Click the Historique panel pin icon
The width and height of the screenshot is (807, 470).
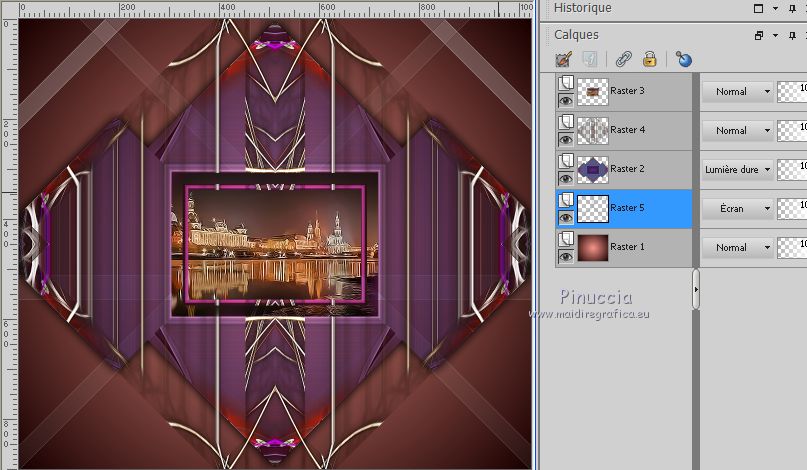click(x=792, y=8)
